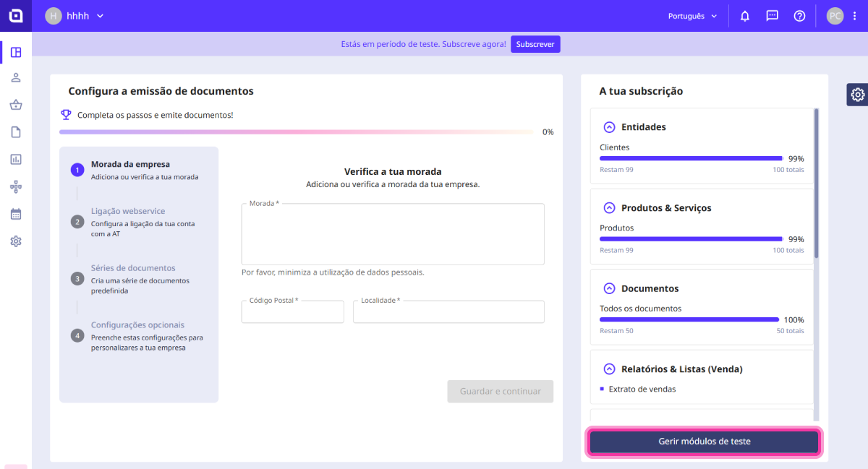Open the chat messages icon
Viewport: 868px width, 469px height.
click(772, 16)
